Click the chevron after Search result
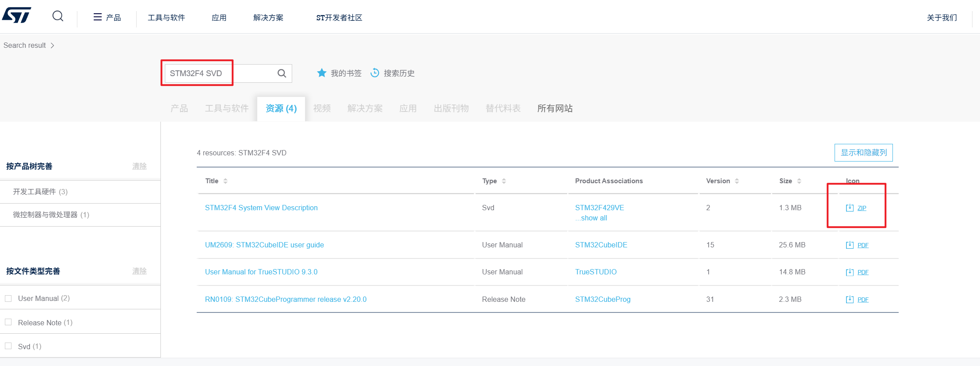 click(x=53, y=45)
